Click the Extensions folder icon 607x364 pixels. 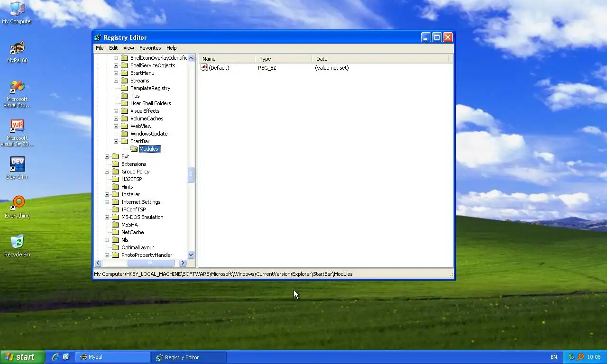click(x=116, y=164)
